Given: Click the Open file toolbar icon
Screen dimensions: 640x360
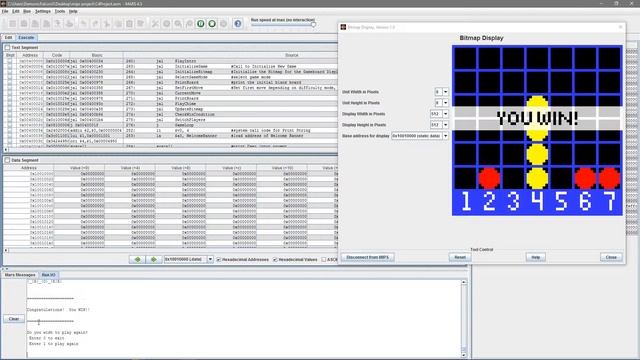Looking at the screenshot, I should coord(24,24).
